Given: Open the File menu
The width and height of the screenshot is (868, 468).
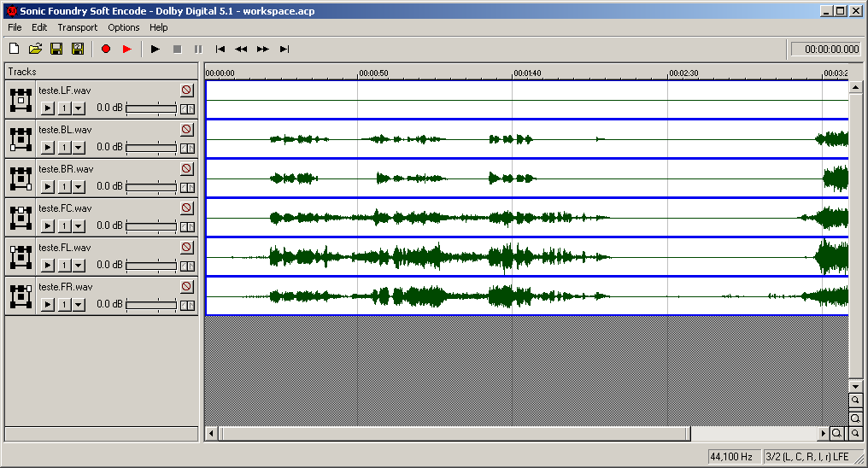Looking at the screenshot, I should (x=15, y=27).
